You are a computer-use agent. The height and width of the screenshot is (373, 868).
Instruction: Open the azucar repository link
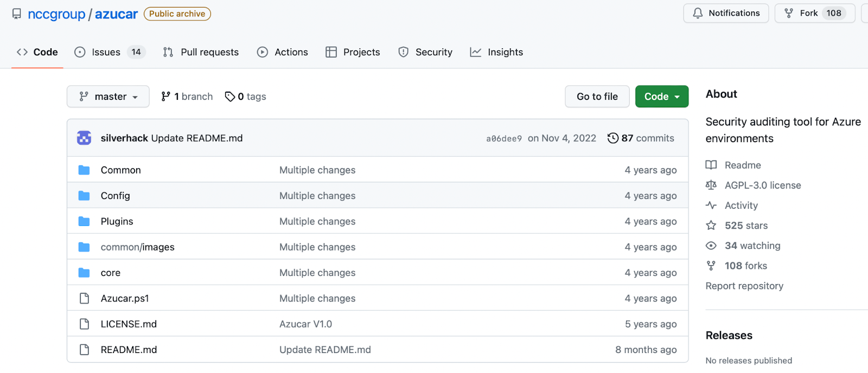(x=116, y=14)
